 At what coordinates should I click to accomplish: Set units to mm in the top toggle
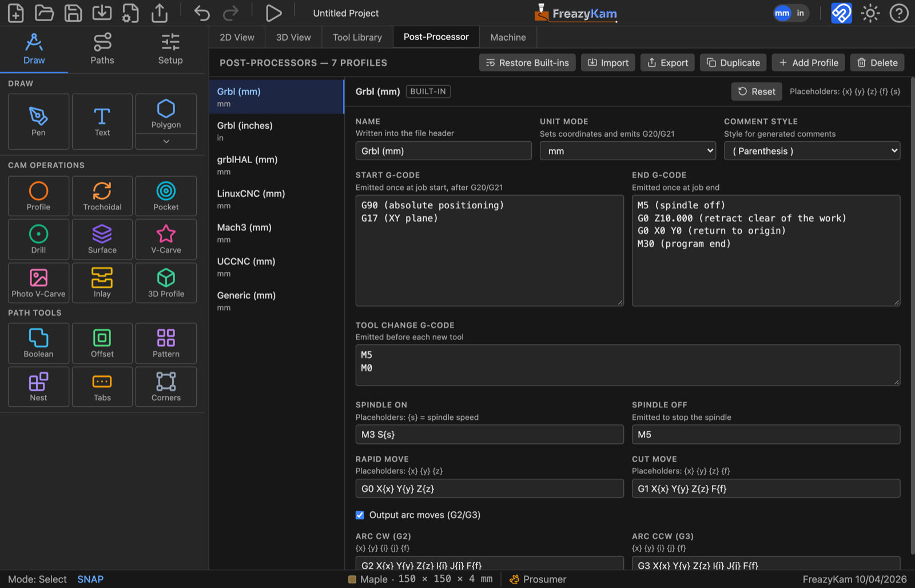pos(782,13)
